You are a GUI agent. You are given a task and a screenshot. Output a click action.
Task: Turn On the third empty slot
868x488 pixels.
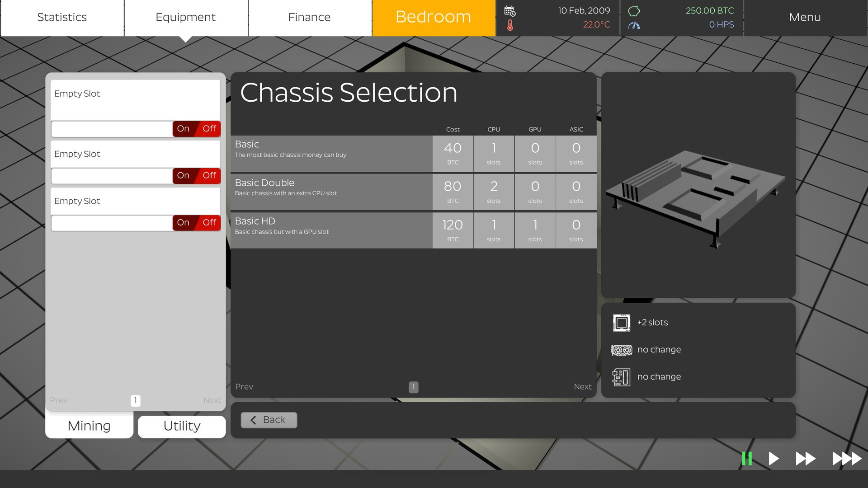pos(183,222)
